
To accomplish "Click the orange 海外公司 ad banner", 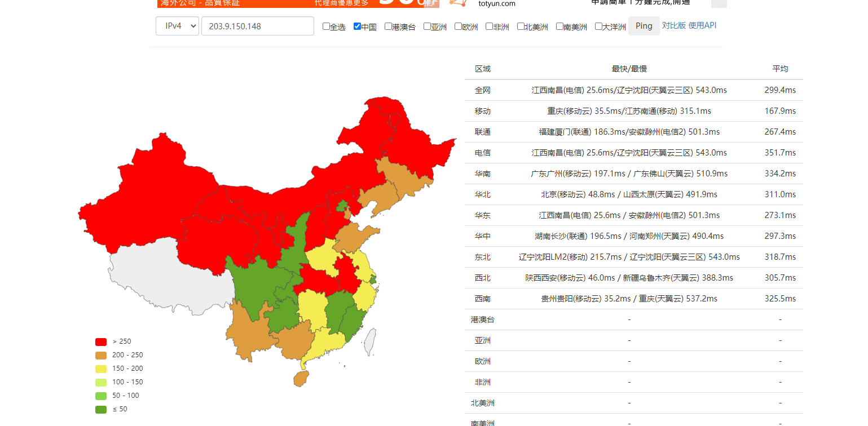I will (x=298, y=3).
